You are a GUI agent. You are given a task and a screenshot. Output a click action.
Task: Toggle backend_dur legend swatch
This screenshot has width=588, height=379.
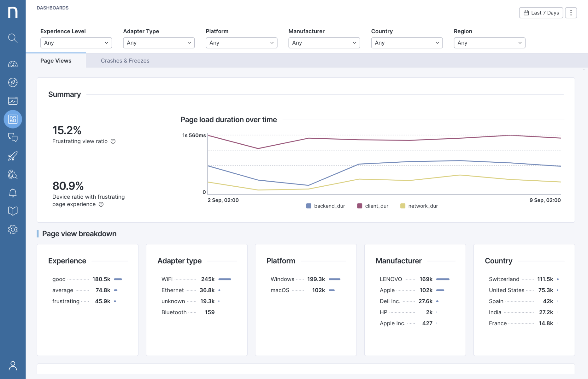point(309,206)
